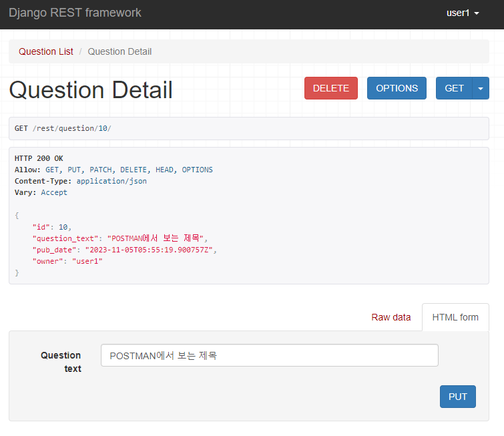Screen dimensions: 504x436
Task: Switch to the HTML form tab
Action: point(455,317)
